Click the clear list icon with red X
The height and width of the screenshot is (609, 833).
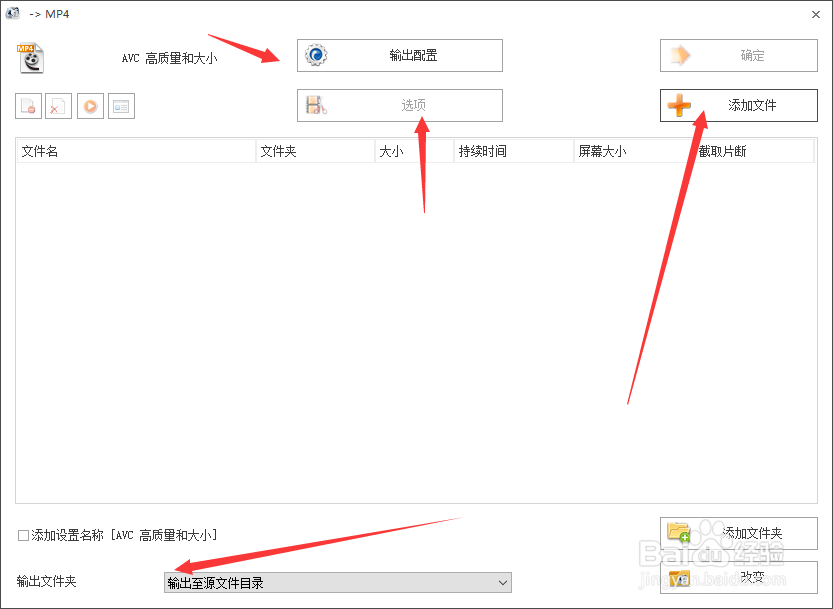[58, 106]
